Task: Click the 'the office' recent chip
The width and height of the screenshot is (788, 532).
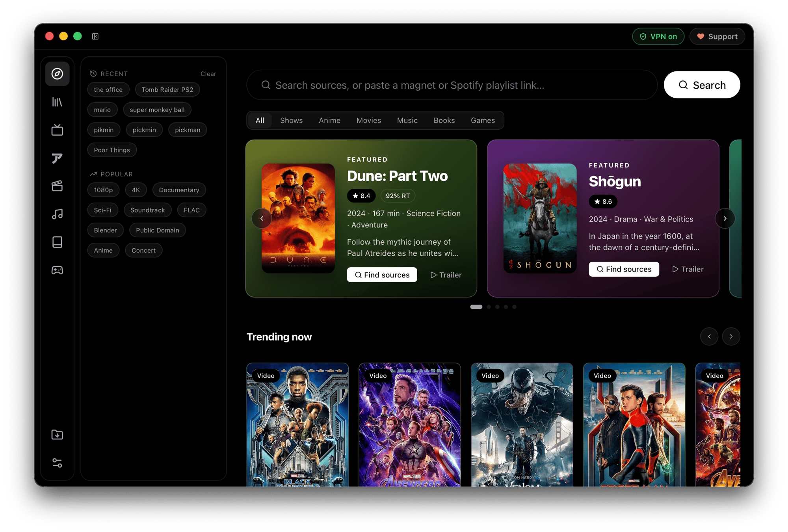Action: pyautogui.click(x=108, y=89)
